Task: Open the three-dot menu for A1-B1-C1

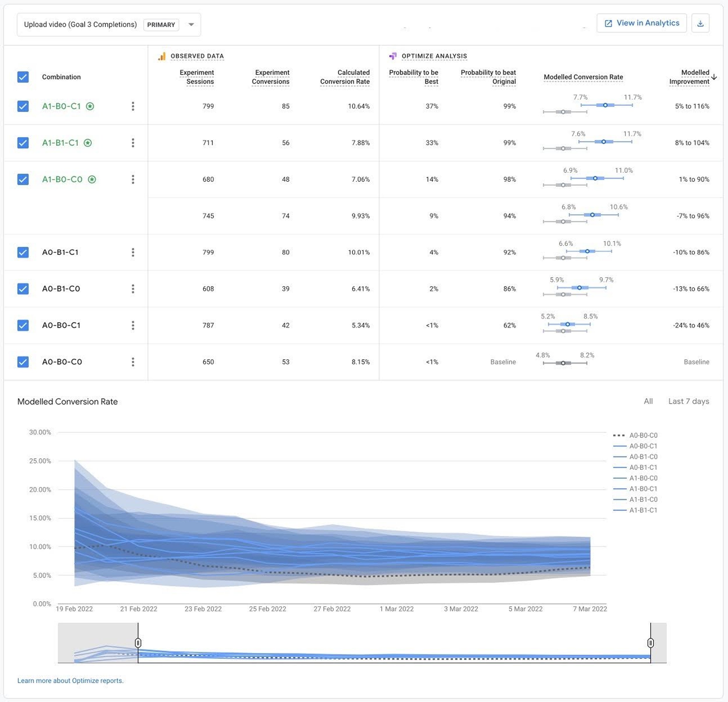Action: tap(133, 143)
